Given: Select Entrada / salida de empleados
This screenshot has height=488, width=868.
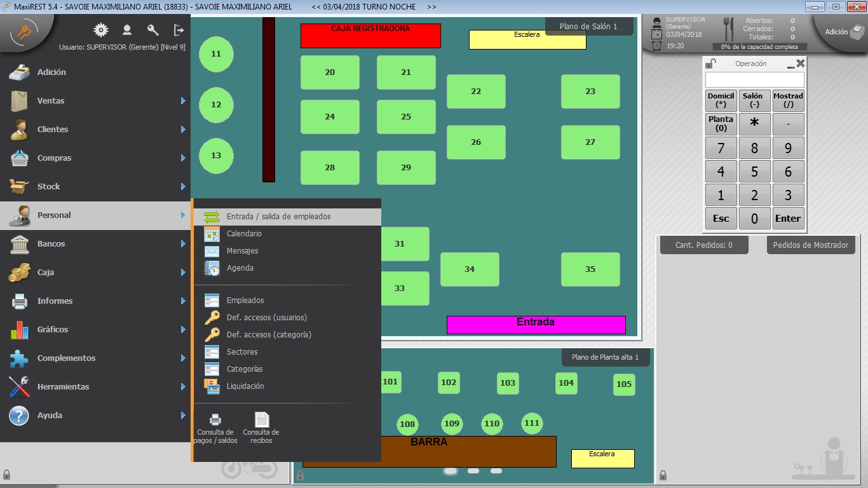Looking at the screenshot, I should pyautogui.click(x=278, y=217).
